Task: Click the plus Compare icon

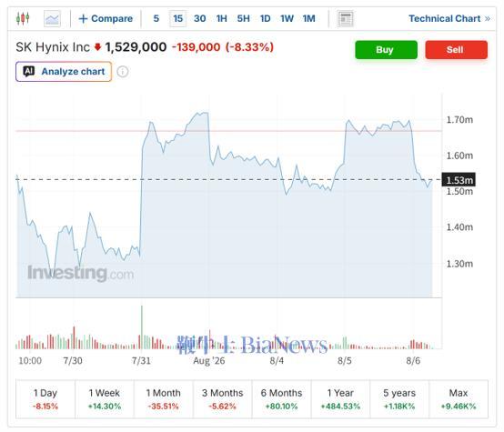Action: [x=83, y=18]
